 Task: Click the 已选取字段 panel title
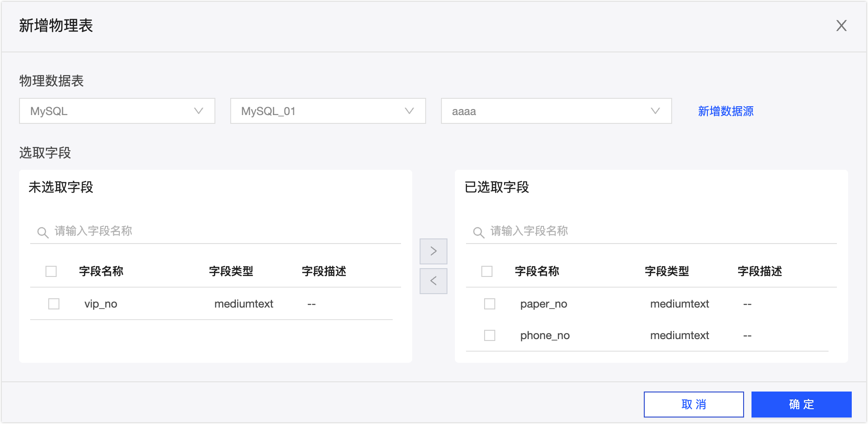click(x=497, y=187)
